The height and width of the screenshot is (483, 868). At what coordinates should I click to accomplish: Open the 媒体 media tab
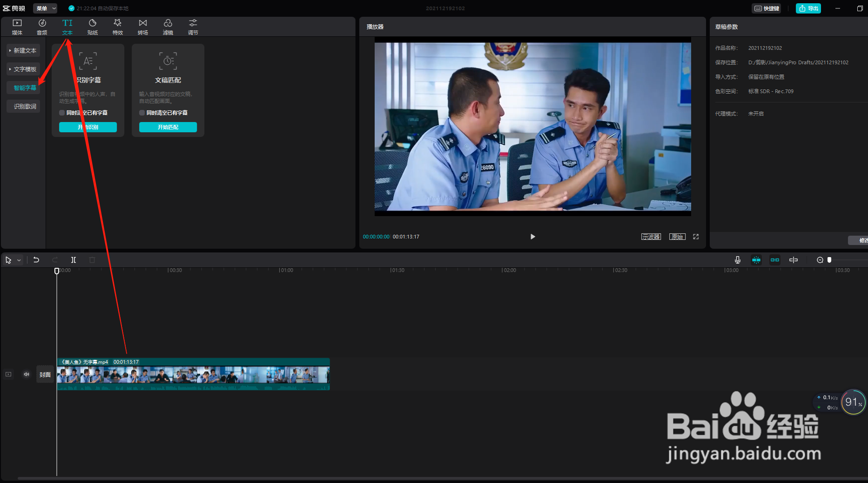pos(17,27)
